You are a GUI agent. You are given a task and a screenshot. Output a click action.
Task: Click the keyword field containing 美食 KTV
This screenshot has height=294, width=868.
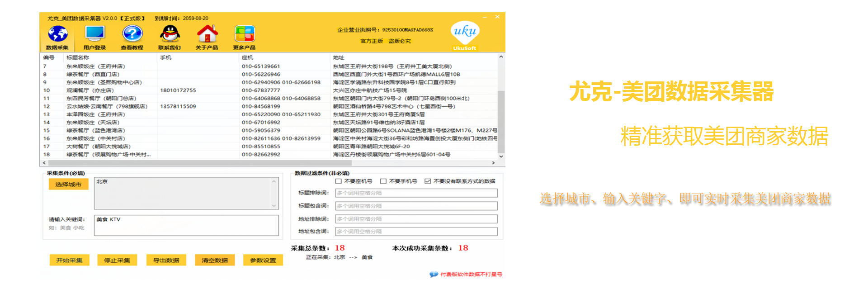click(x=186, y=225)
